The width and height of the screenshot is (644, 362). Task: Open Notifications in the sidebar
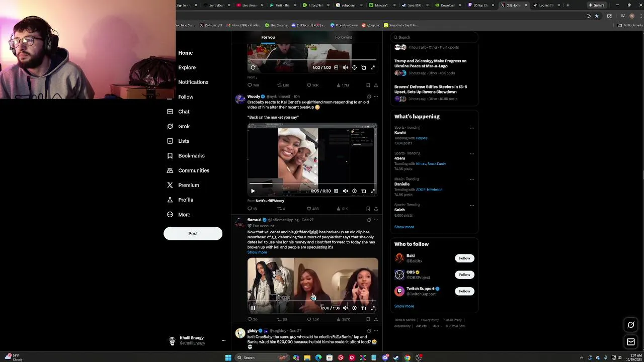click(x=193, y=82)
